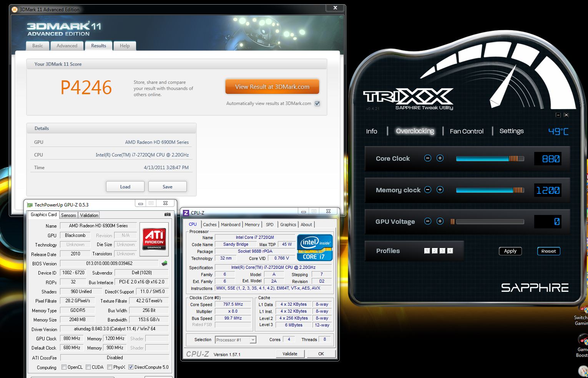Select Graphics Card tab in GPU-Z
This screenshot has height=378, width=588.
coord(43,215)
